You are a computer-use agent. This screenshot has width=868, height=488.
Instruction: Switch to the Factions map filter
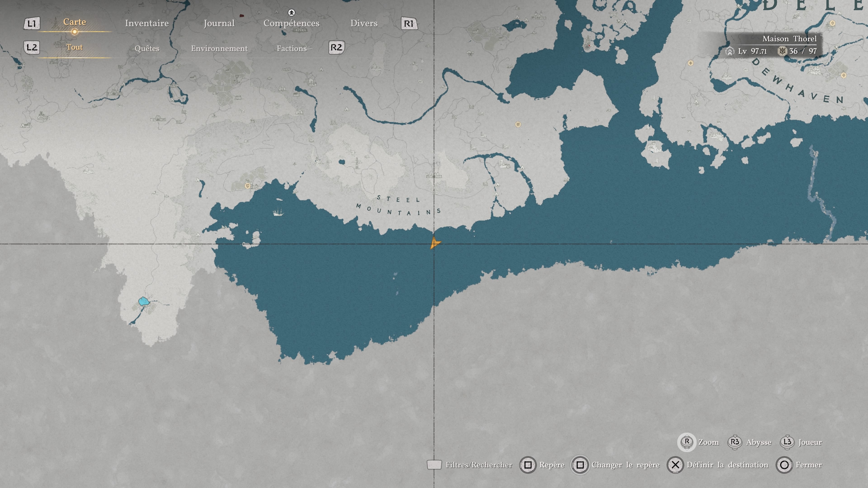point(292,49)
